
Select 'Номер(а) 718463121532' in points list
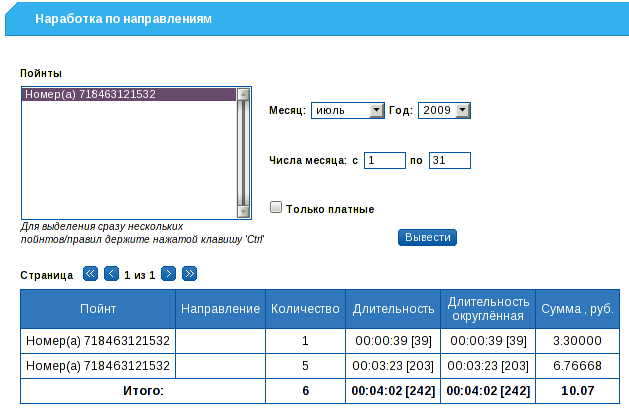[x=128, y=95]
